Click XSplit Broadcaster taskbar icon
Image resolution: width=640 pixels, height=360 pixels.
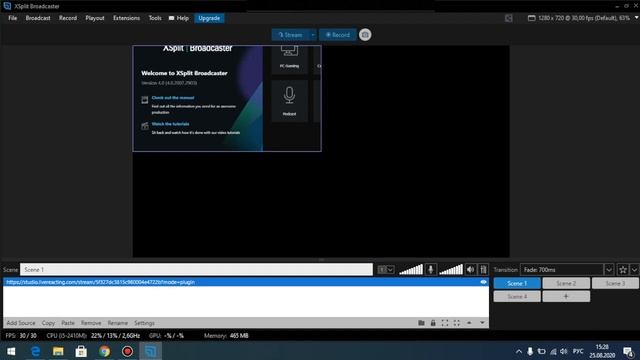(151, 351)
